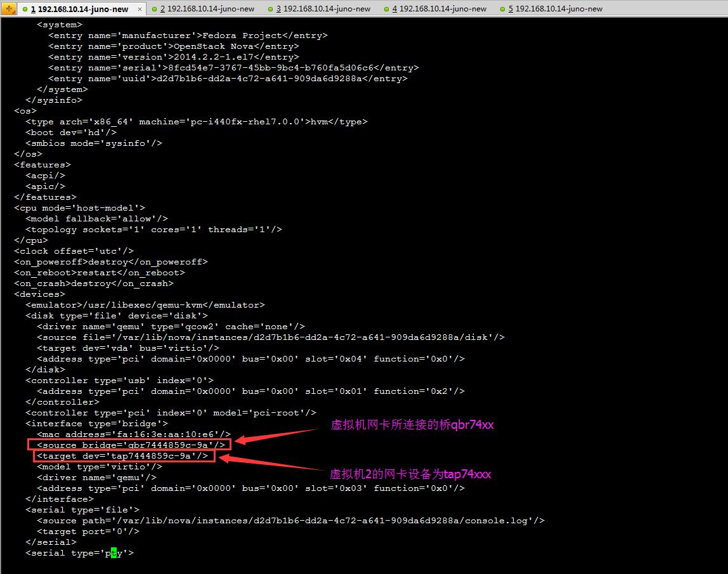Switch to session tab 2 192.168.10.14-juno-new
The width and height of the screenshot is (728, 574).
point(207,9)
